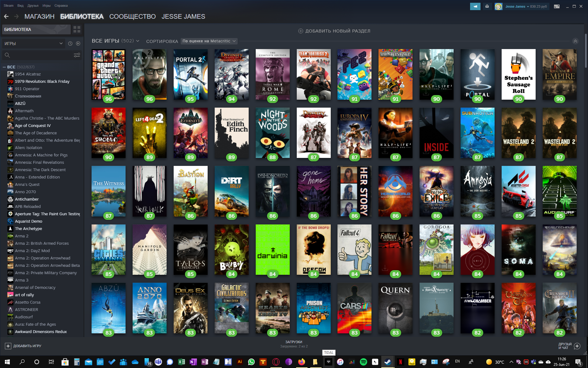
Task: Click the Jesse James avatar icon
Action: 498,6
